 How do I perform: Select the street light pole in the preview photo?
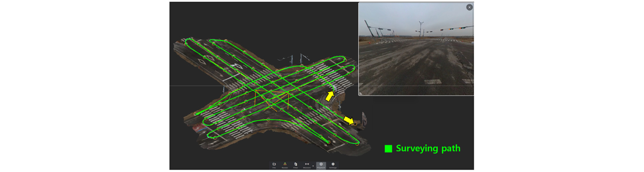[x=421, y=29]
